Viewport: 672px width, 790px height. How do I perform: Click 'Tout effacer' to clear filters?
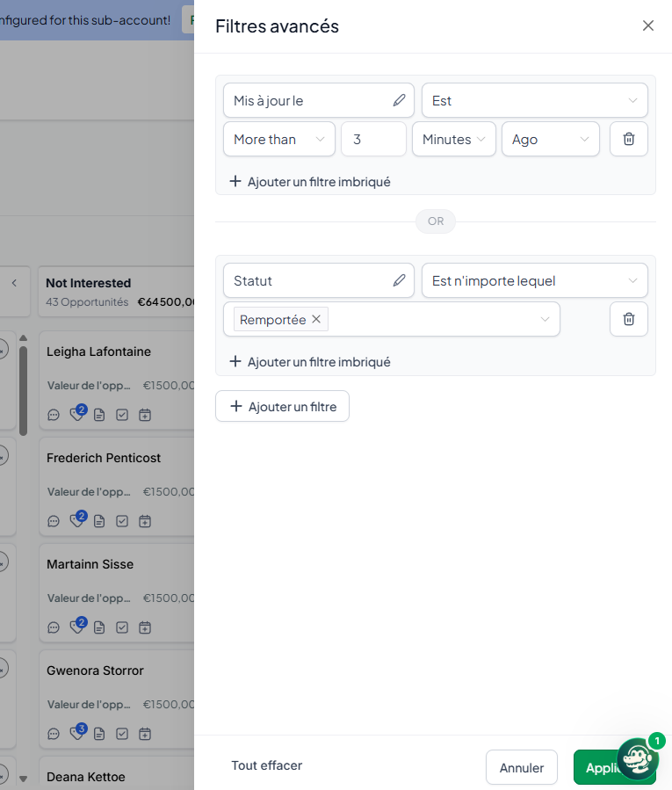(266, 765)
